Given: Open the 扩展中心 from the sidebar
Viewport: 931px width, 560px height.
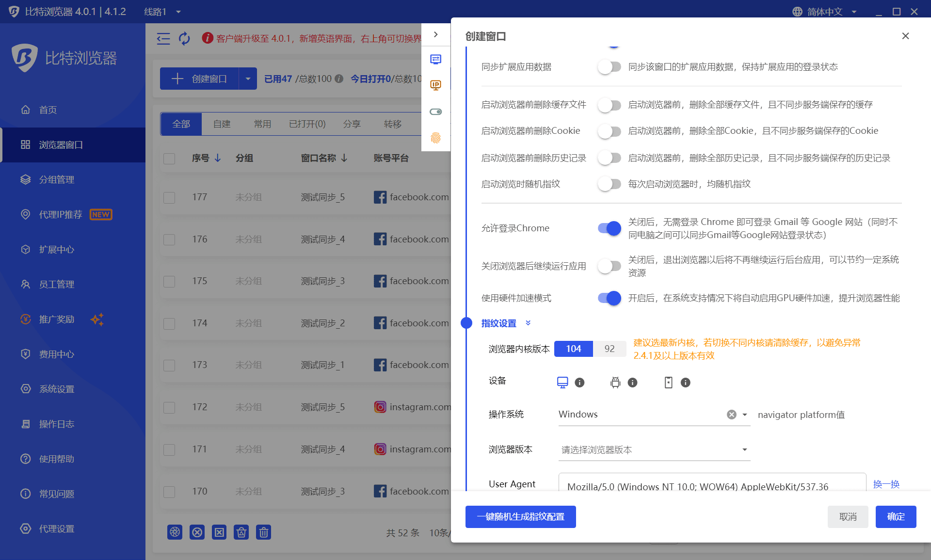Looking at the screenshot, I should tap(55, 249).
